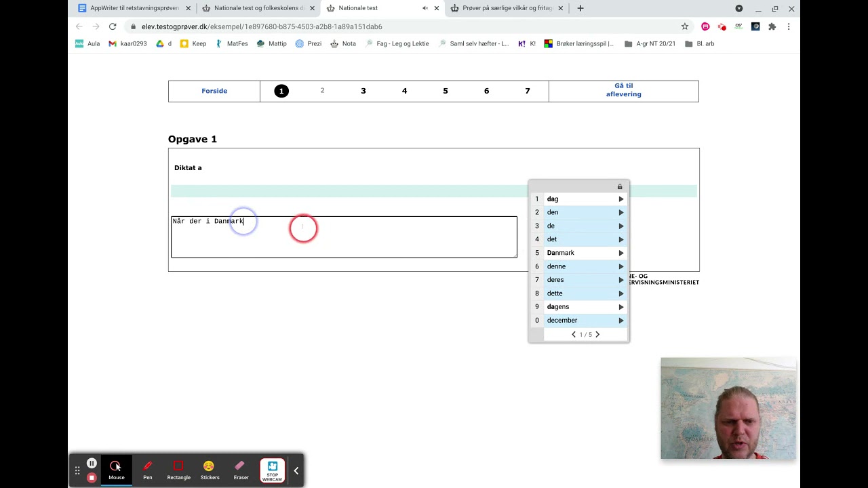Image resolution: width=868 pixels, height=488 pixels.
Task: Open the Aula bookmark
Action: [x=87, y=43]
